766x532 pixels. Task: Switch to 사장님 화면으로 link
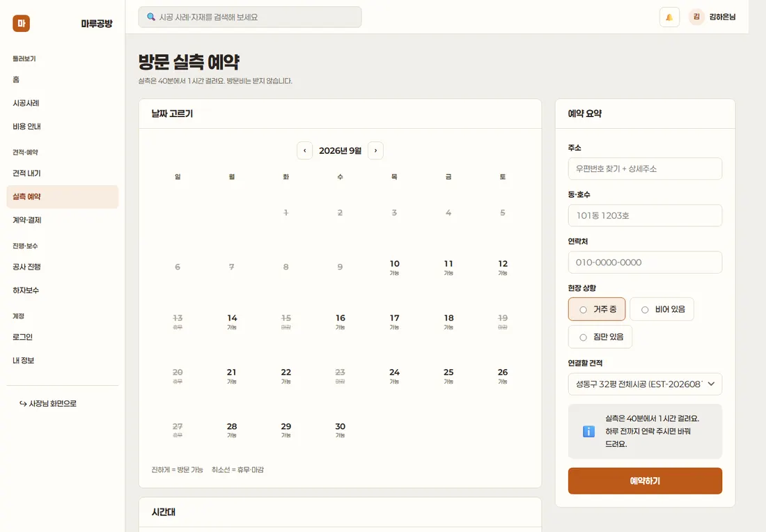[48, 403]
